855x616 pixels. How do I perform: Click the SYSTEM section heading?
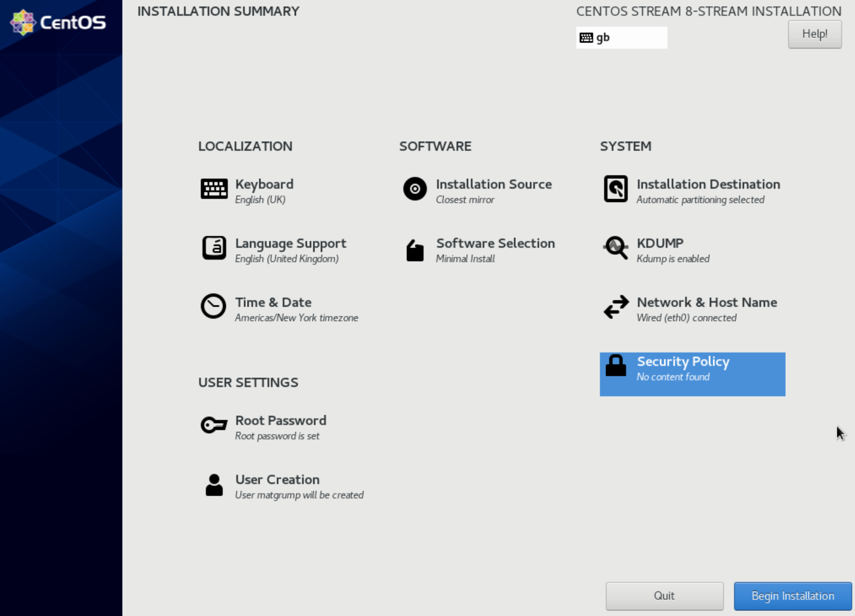point(625,146)
